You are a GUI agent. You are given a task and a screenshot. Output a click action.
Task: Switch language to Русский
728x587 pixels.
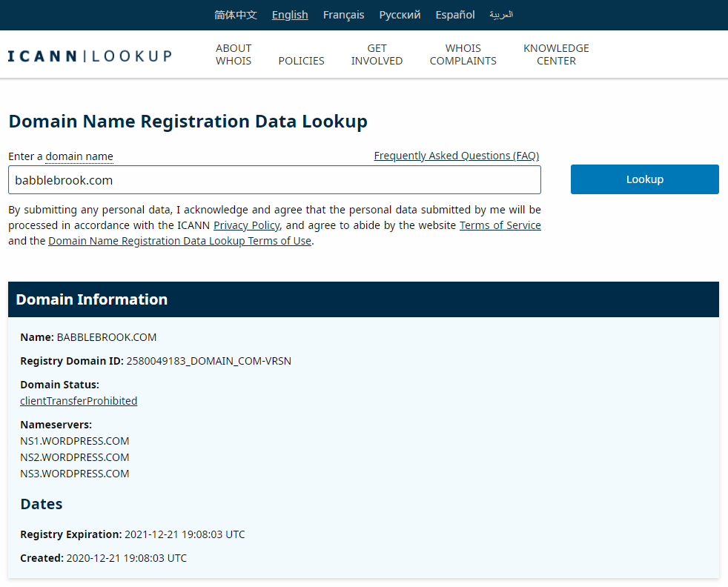pos(400,14)
